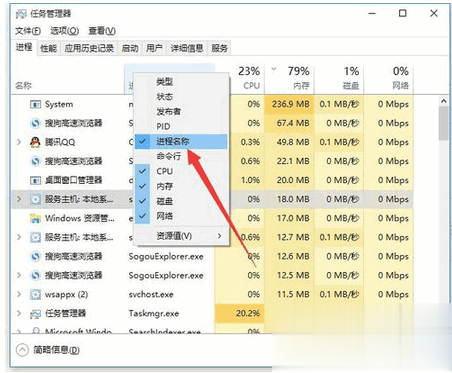Enable the PID column option
Screen dimensions: 452x373
tap(181, 126)
